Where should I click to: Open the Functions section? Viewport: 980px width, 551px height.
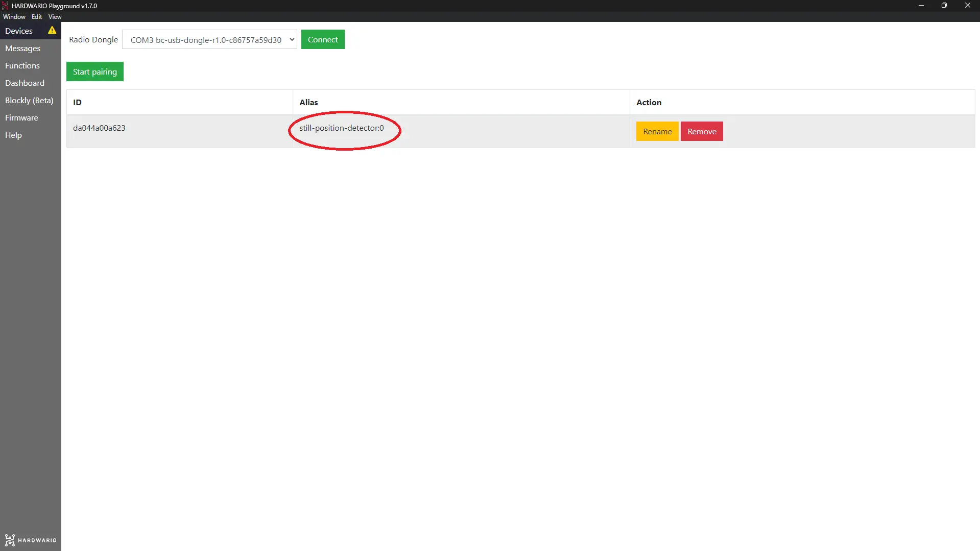pos(31,65)
